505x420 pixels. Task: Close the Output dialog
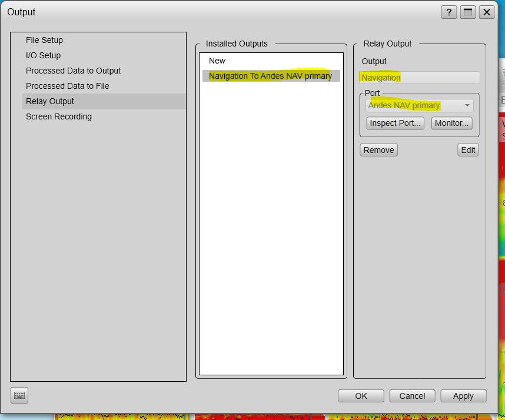(487, 12)
